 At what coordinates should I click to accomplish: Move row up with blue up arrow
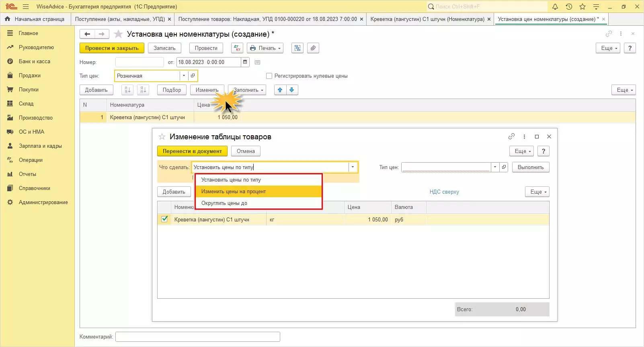click(280, 90)
